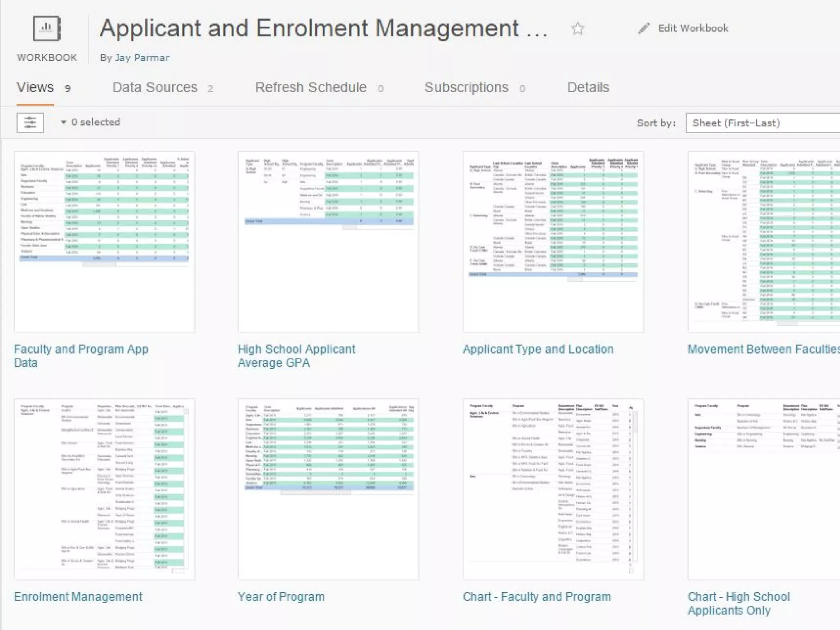Select the Views tab
840x630 pixels.
[35, 88]
